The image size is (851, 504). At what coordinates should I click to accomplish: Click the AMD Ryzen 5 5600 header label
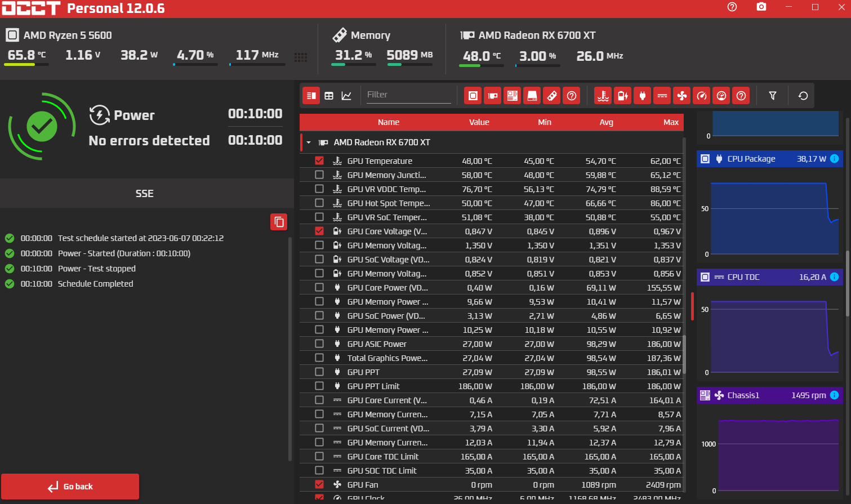(x=68, y=35)
